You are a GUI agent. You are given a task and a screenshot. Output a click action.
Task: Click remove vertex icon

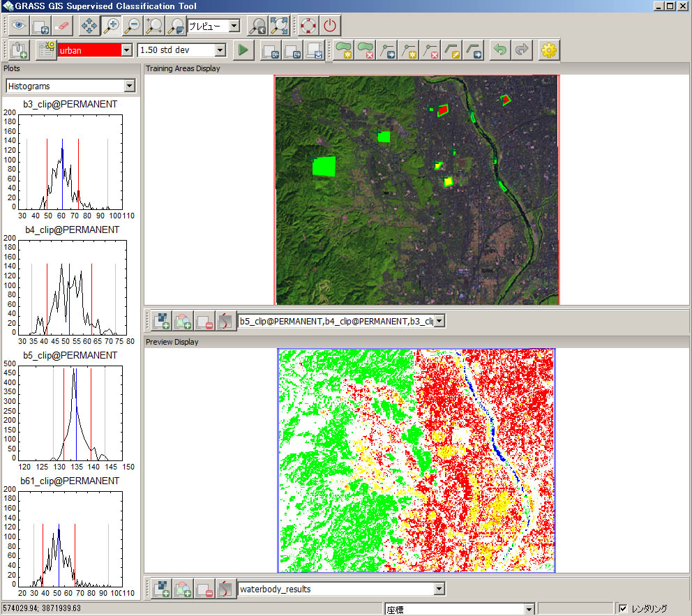tap(430, 50)
